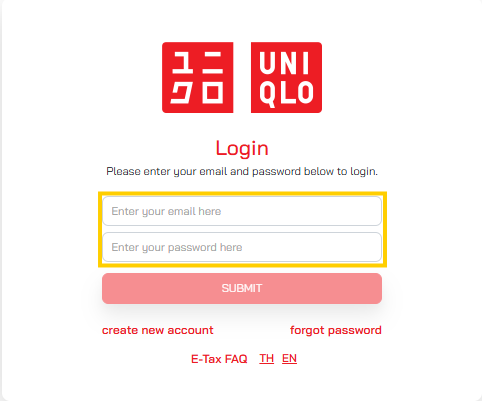The image size is (482, 401).
Task: Open the E-Tax FAQ link
Action: pyautogui.click(x=219, y=359)
